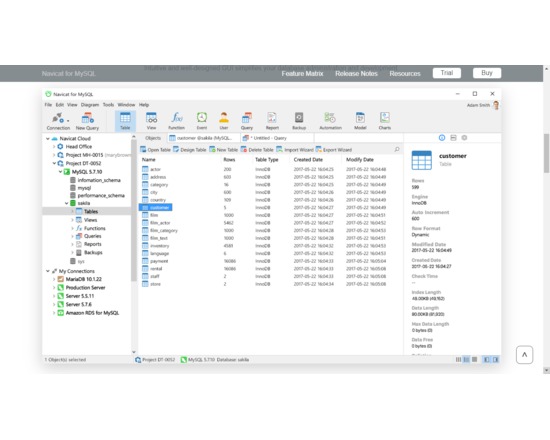Switch to detail view icon in status bar

466,360
